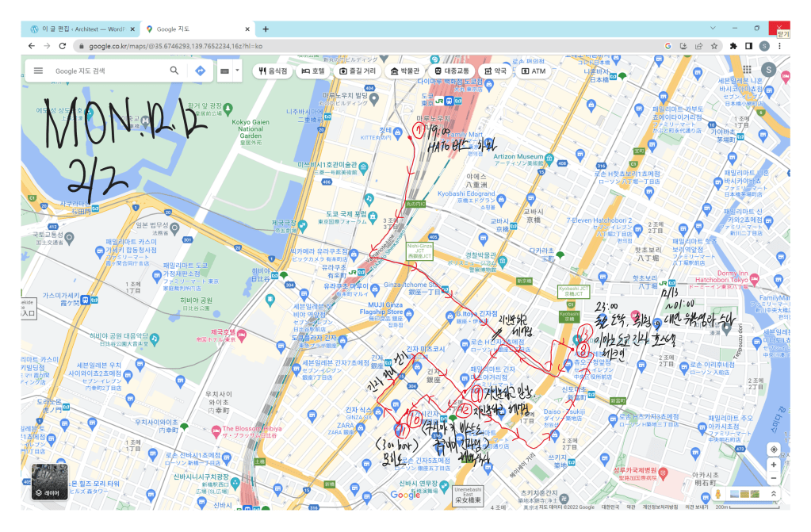
Task: Open directions with the blue arrow icon
Action: click(x=199, y=71)
